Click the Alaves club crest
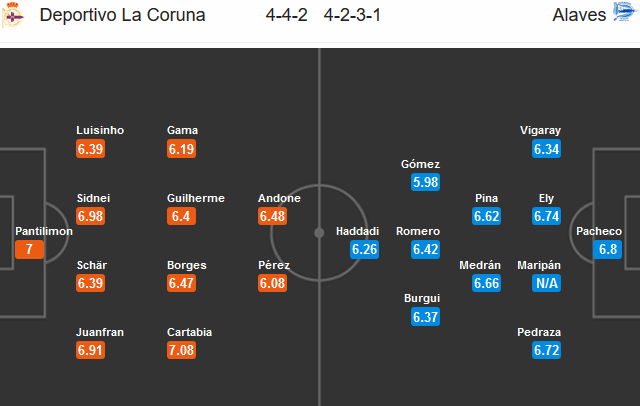Viewport: 640px width, 406px height. point(624,11)
